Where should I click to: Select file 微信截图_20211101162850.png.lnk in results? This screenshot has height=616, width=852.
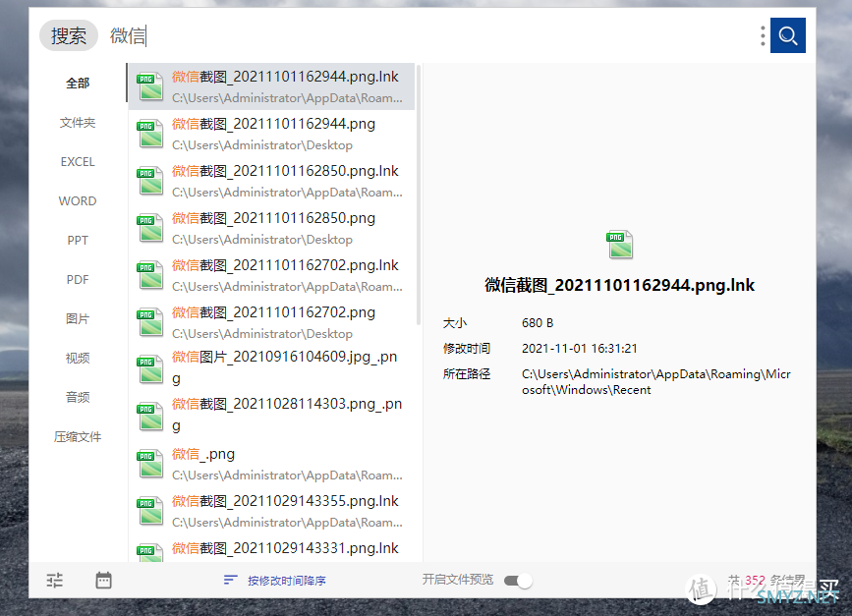coord(271,181)
